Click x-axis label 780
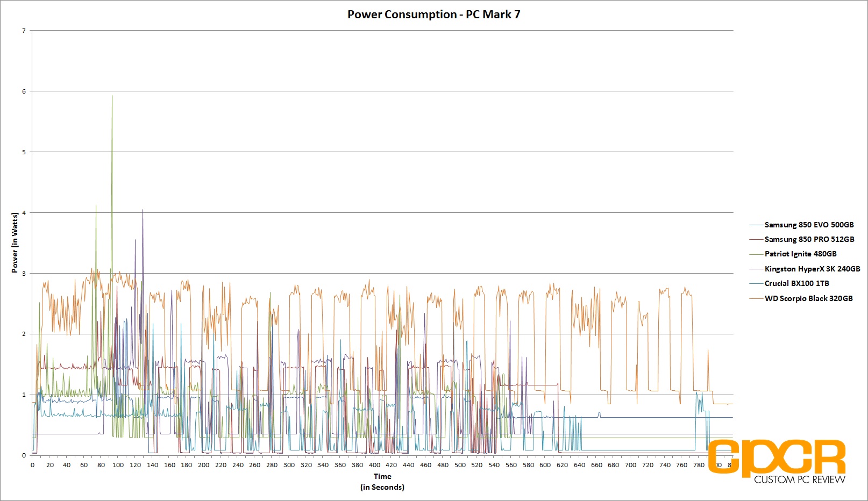Image resolution: width=868 pixels, height=501 pixels. click(699, 465)
